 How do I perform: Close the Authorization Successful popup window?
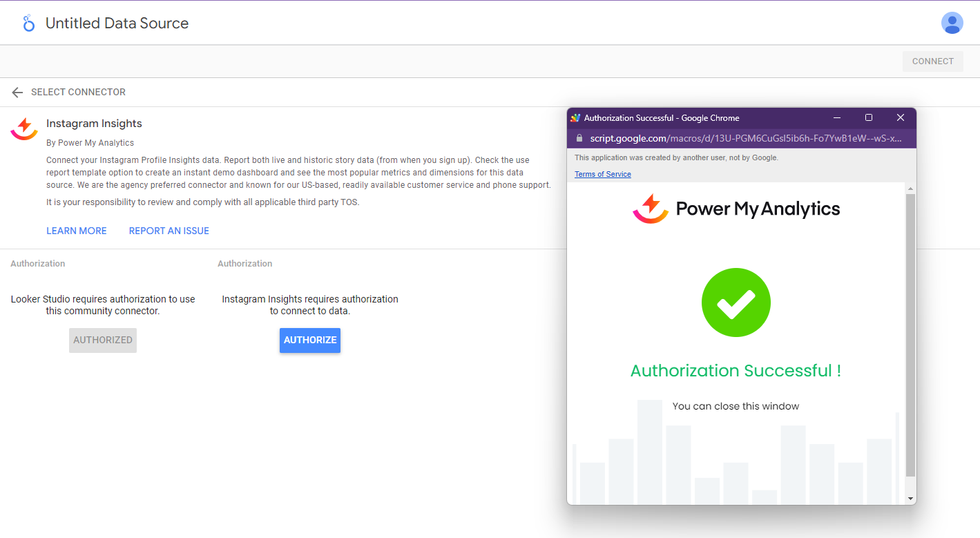(900, 118)
